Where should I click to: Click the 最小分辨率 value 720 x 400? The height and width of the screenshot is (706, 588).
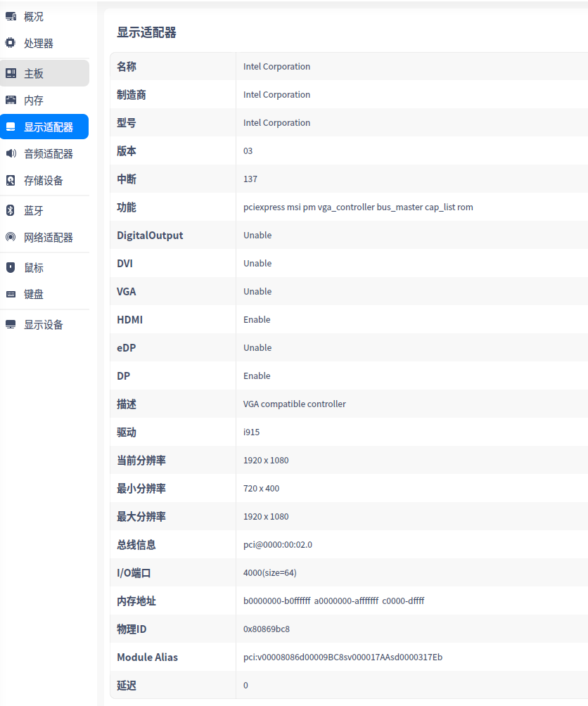(x=261, y=489)
